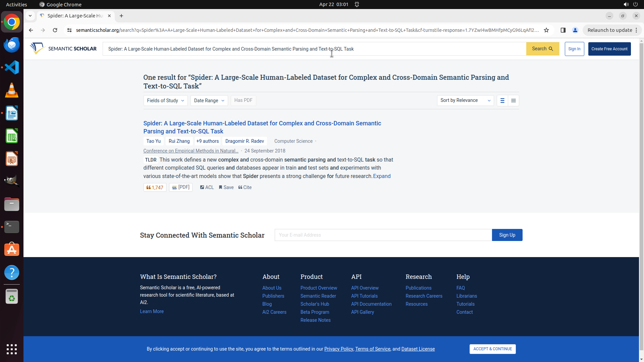Open Sort by Relevance dropdown
This screenshot has width=644, height=362.
[x=465, y=100]
